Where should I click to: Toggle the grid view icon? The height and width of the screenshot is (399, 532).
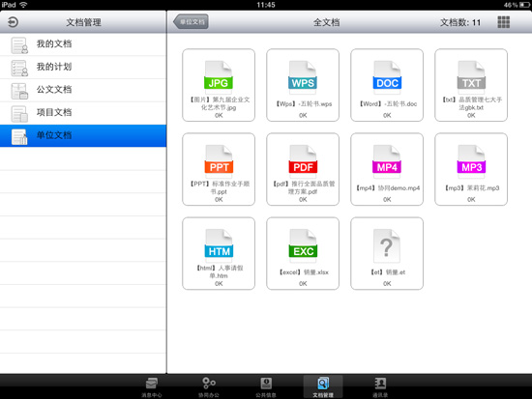point(504,22)
